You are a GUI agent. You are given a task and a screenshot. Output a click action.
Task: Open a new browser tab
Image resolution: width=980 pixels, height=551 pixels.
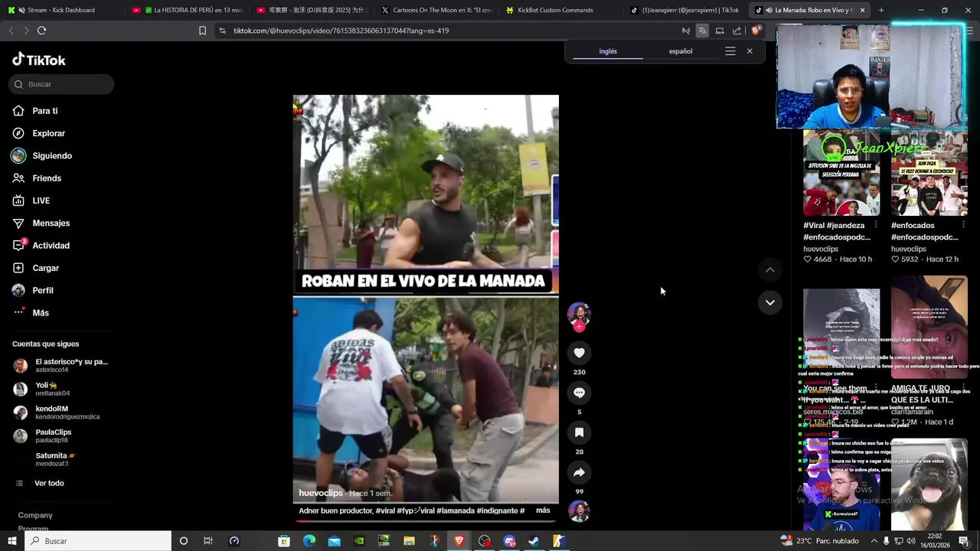coord(881,10)
